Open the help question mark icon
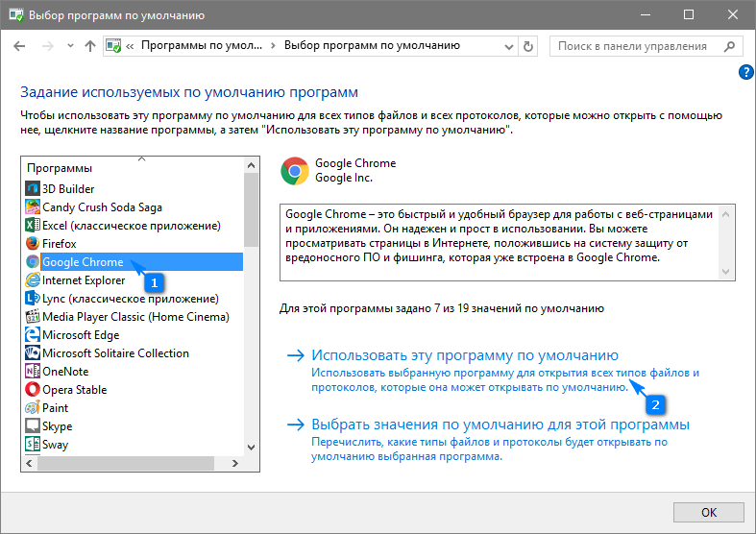 click(745, 72)
